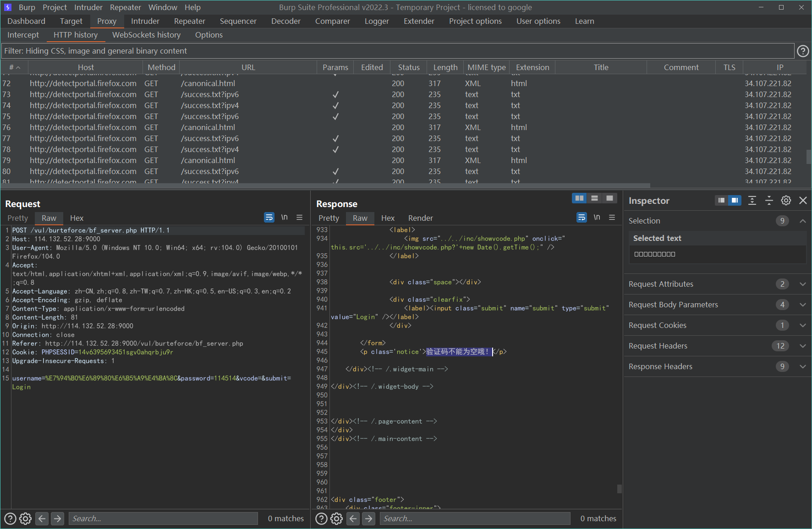Expand Request Body Parameters section

[x=803, y=305]
